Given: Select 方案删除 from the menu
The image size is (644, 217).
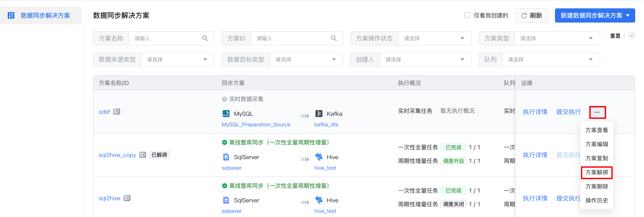Looking at the screenshot, I should click(x=597, y=186).
